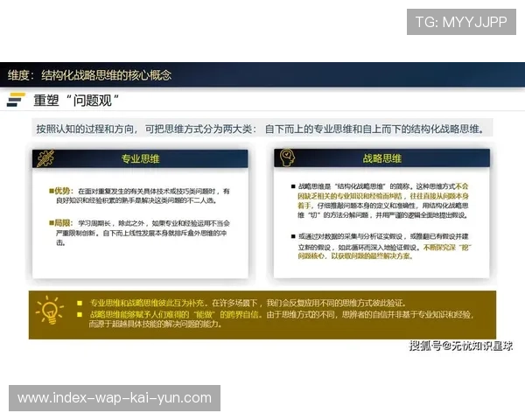Image resolution: width=525 pixels, height=420 pixels.
Task: Click the head with lightbulb icon
Action: (x=287, y=157)
